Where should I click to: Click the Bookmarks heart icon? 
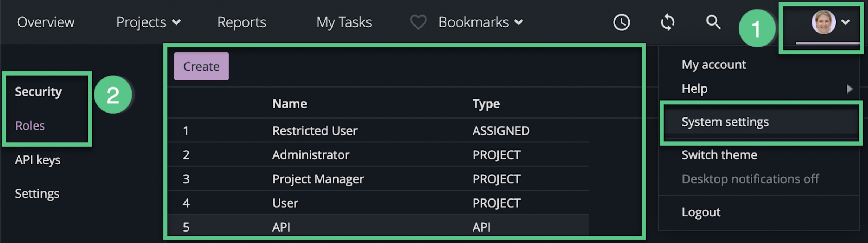(418, 23)
